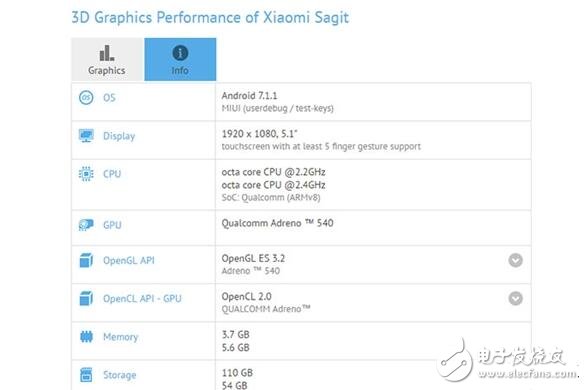Click the OpenCL API - GPU label
This screenshot has height=390, width=584.
[x=142, y=299]
